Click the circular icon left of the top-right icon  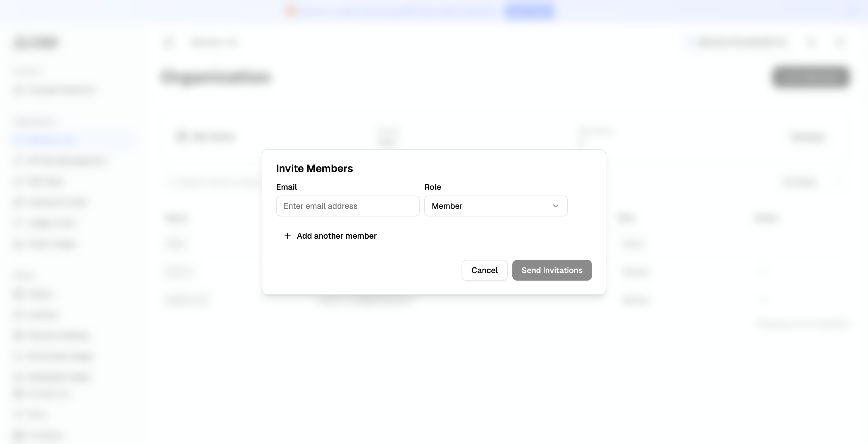812,42
